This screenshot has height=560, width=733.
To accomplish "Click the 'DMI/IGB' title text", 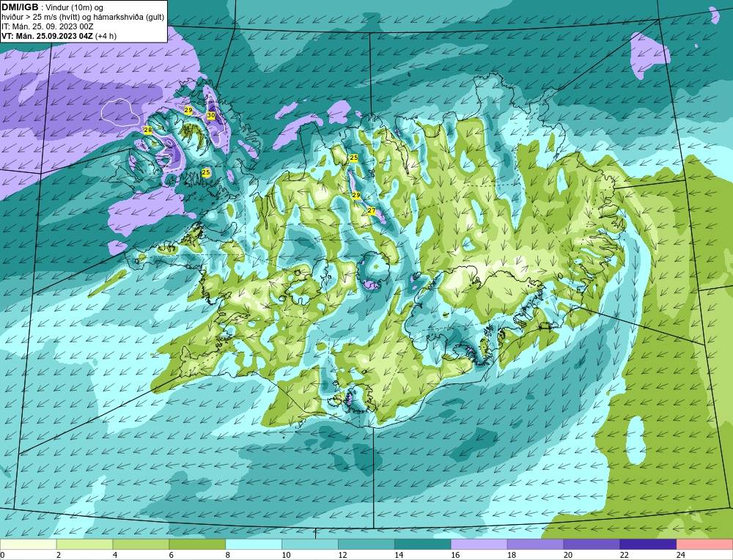I will coord(20,7).
